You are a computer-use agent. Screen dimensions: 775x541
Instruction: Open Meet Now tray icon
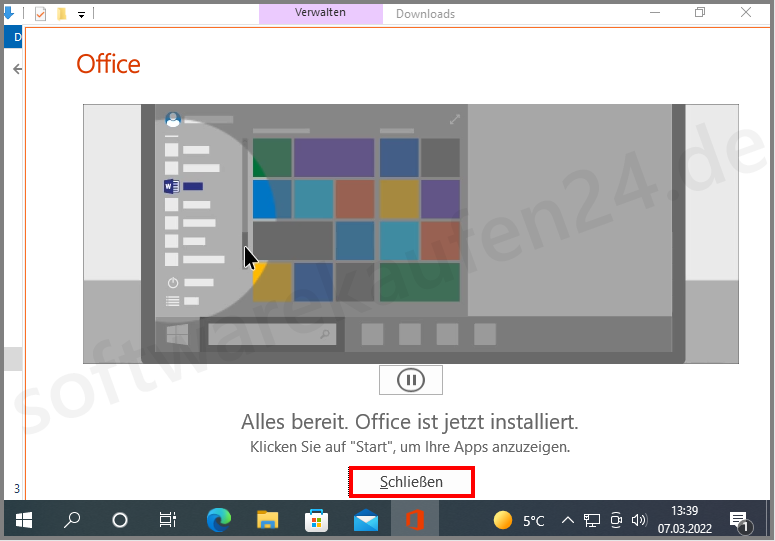click(616, 520)
